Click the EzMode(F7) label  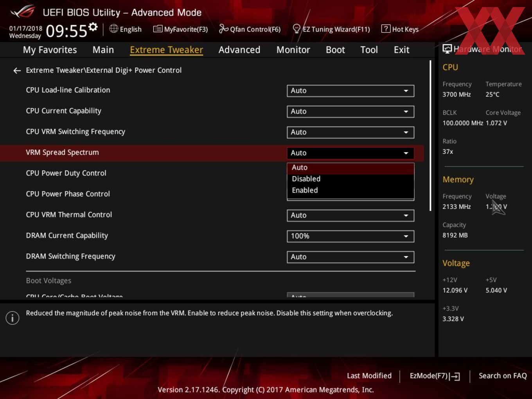[428, 376]
